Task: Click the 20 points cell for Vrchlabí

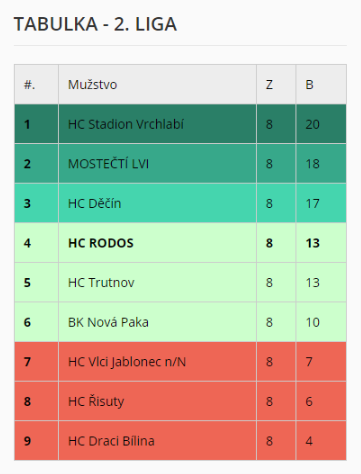Action: click(x=321, y=124)
